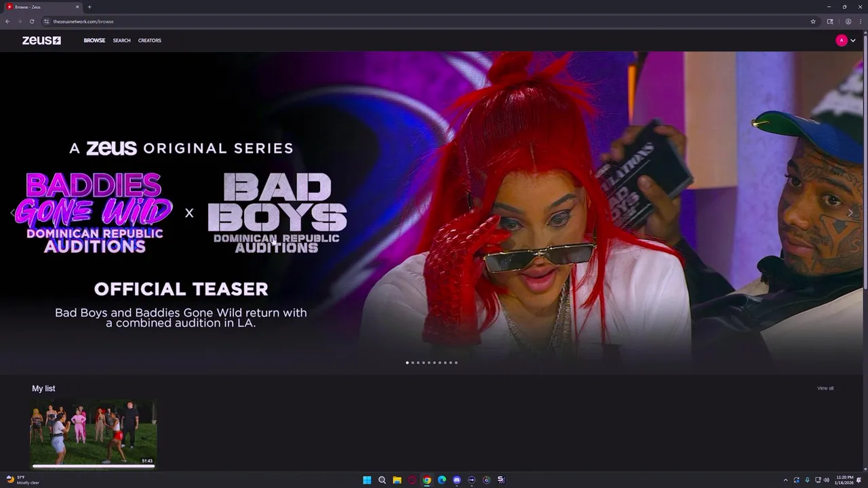This screenshot has width=868, height=488.
Task: Click the page vertical scrollbar
Action: [x=865, y=163]
